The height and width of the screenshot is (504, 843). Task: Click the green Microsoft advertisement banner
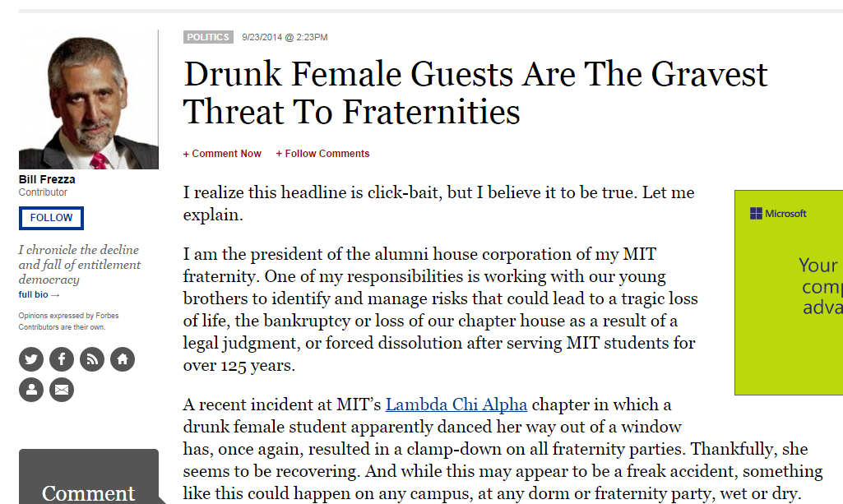(x=789, y=293)
